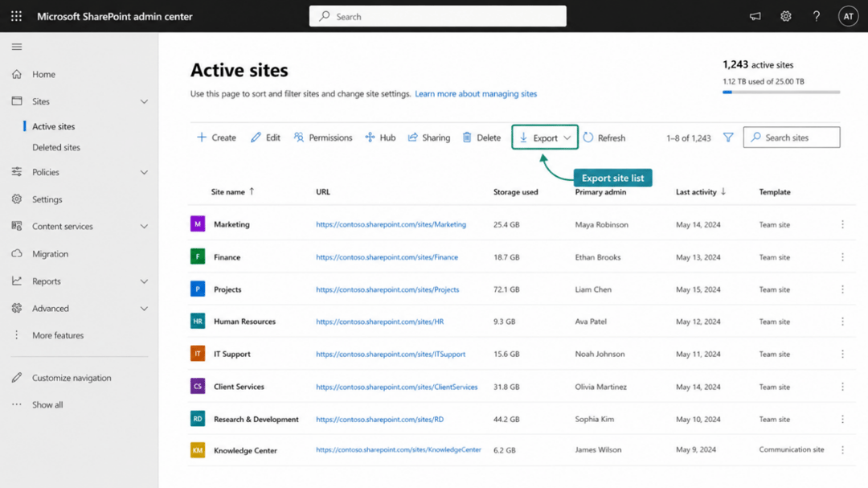Click the filter funnel icon
This screenshot has height=488, width=868.
pos(728,137)
